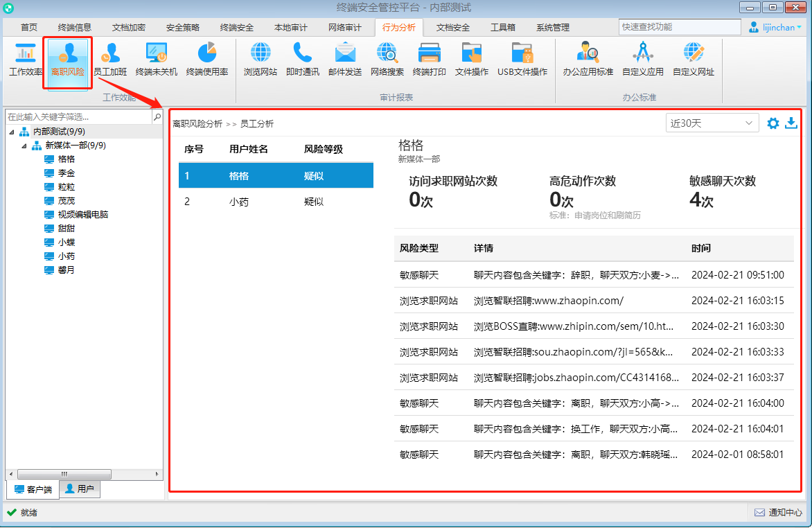Open 终端未关机 report
Viewport: 812px width, 528px height.
(156, 60)
